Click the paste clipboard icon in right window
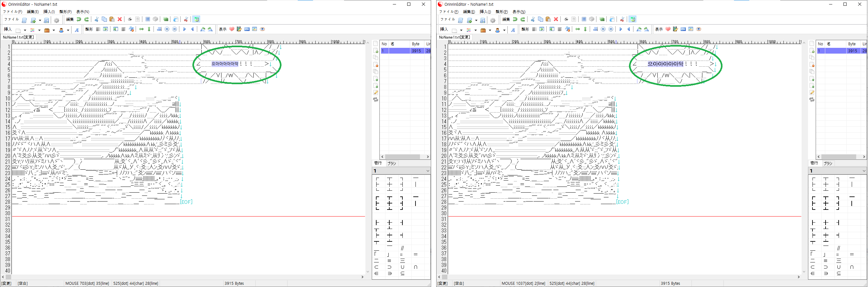Viewport: 868px width, 287px height. [548, 19]
